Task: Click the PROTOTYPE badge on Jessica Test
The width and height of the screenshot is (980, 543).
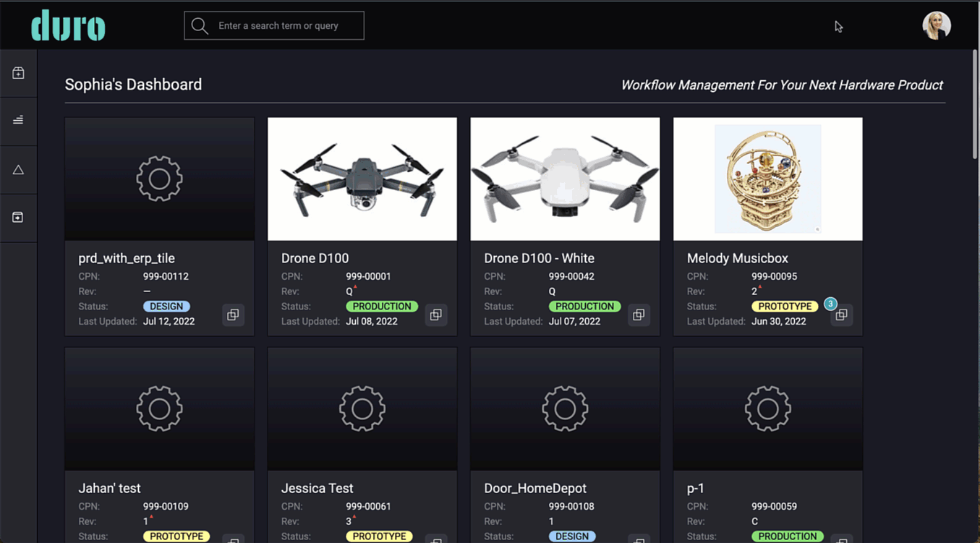Action: coord(380,536)
